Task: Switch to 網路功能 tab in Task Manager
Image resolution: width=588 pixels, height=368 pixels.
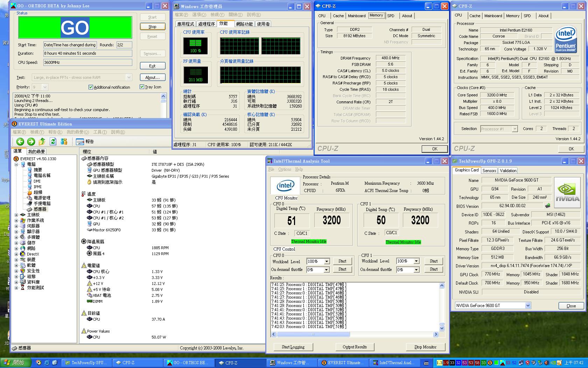Action: [244, 24]
